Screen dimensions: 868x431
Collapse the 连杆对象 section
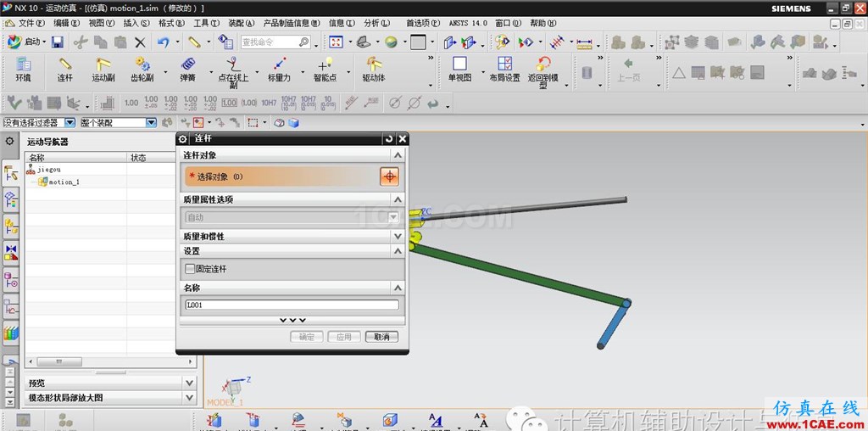(x=398, y=155)
